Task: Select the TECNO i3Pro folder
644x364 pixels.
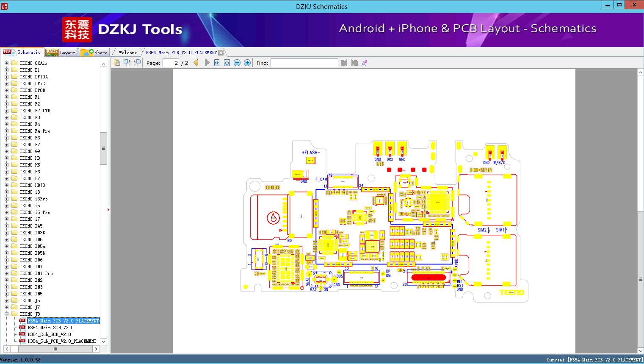Action: coord(33,199)
